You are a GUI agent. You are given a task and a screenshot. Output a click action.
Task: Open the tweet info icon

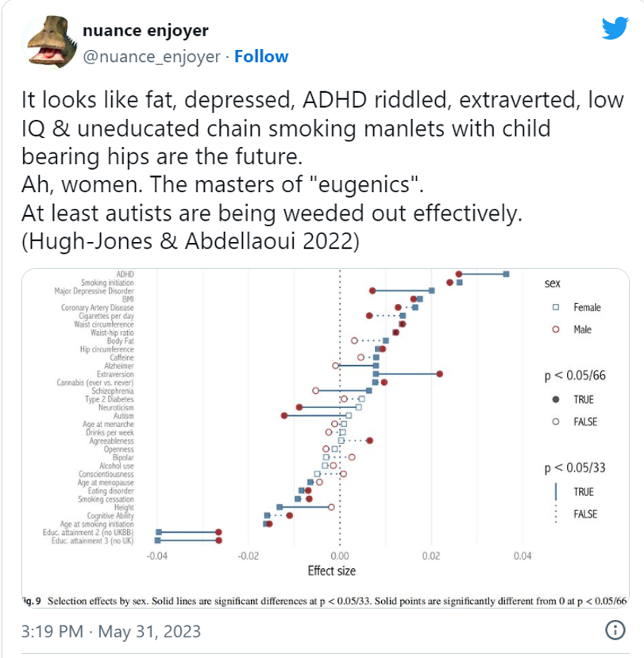click(613, 631)
